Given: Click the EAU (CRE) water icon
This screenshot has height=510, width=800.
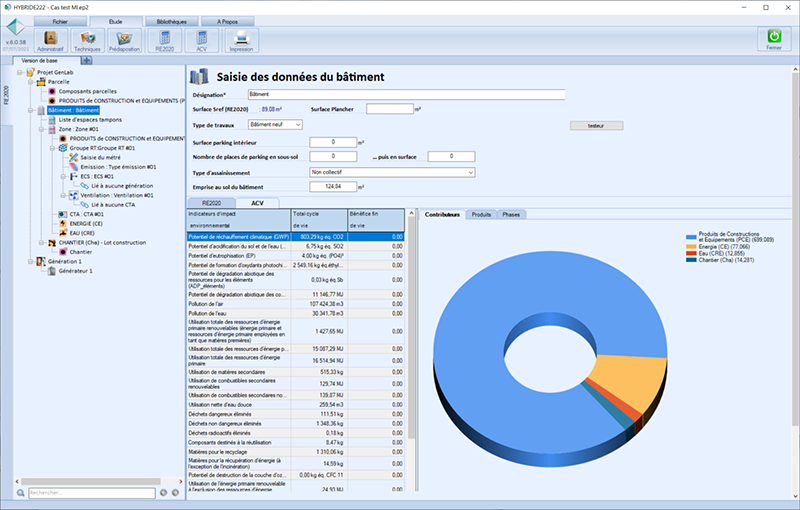Looking at the screenshot, I should tap(63, 233).
